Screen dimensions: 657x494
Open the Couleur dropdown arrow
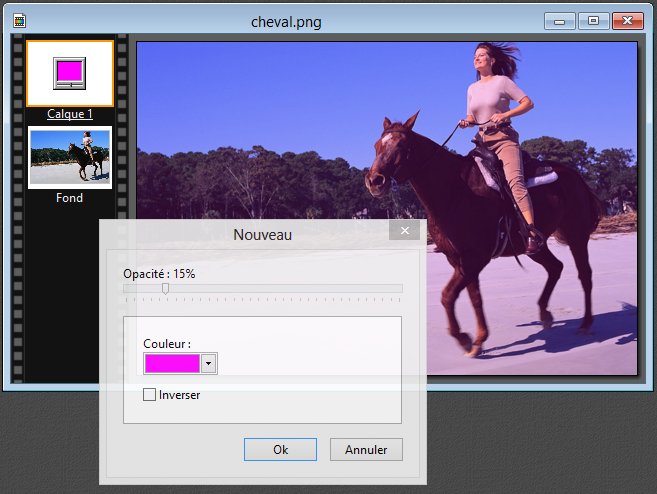click(208, 363)
